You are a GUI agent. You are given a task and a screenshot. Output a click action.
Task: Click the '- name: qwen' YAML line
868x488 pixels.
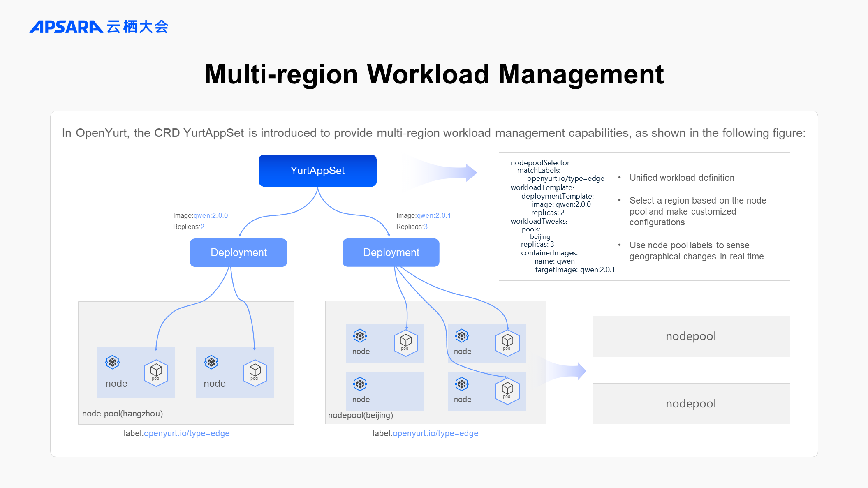552,261
